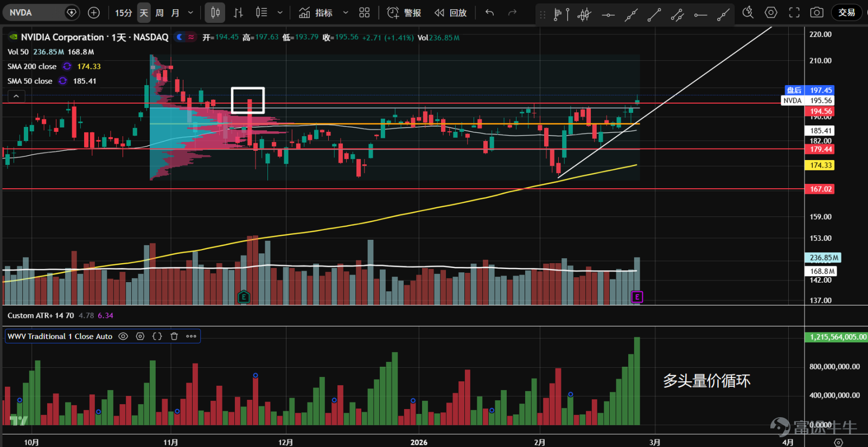Viewport: 868px width, 447px height.
Task: Click the 236.85M volume axis label
Action: click(x=824, y=258)
